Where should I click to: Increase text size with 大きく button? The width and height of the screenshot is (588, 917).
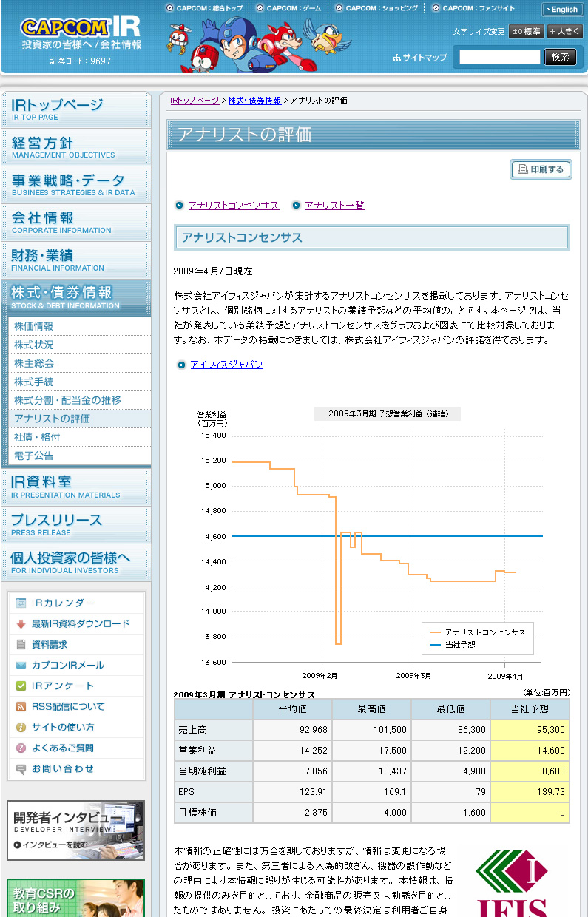click(565, 32)
